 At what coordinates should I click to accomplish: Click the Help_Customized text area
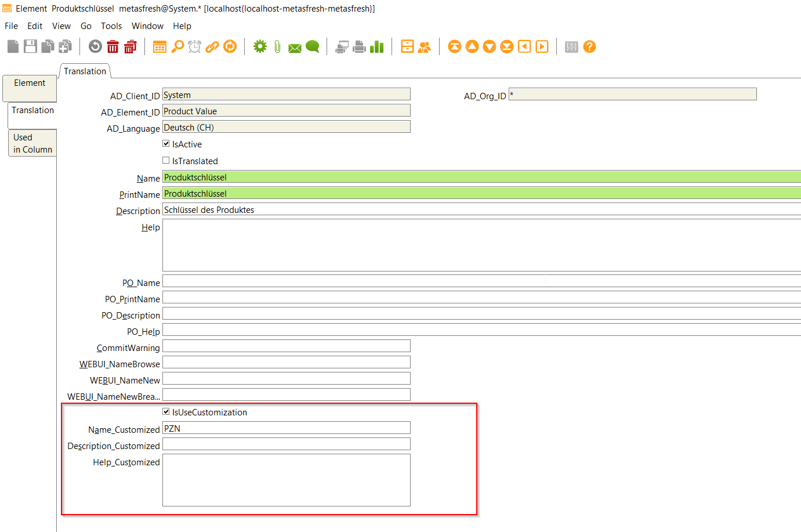(287, 480)
